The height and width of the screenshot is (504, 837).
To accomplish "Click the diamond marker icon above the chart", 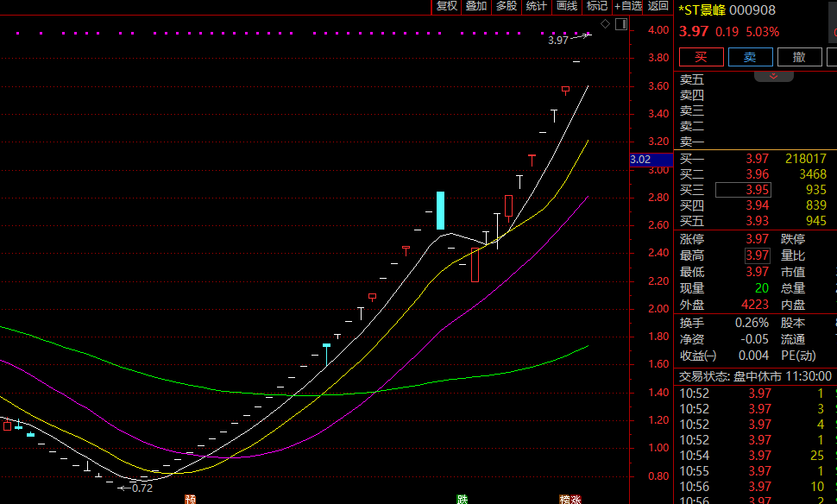I will 606,23.
